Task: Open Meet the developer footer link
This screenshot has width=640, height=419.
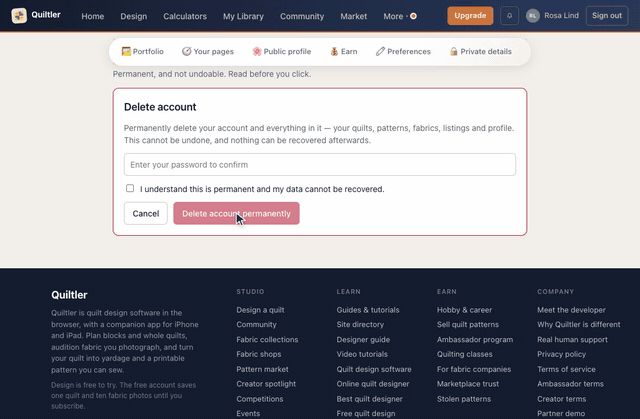Action: pyautogui.click(x=571, y=310)
